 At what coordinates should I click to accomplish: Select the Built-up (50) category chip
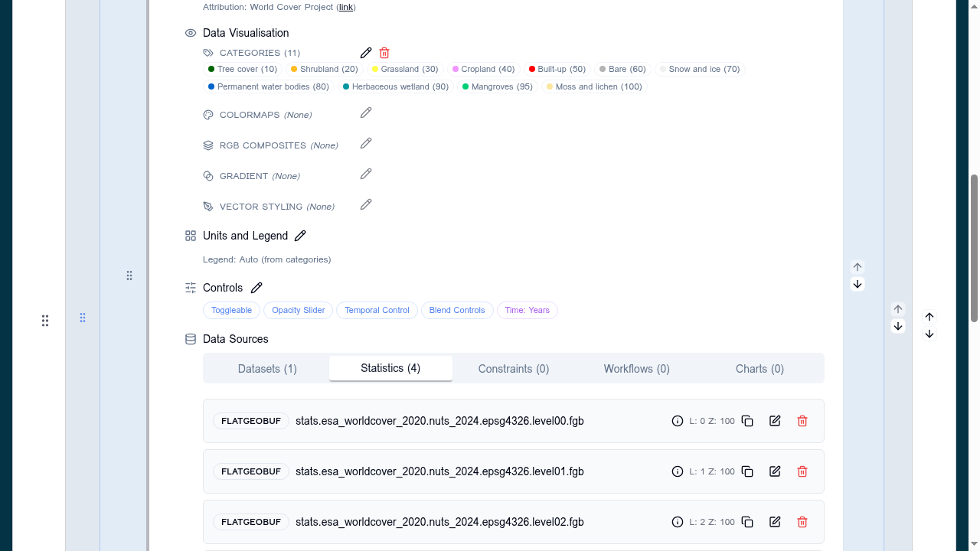click(x=557, y=69)
